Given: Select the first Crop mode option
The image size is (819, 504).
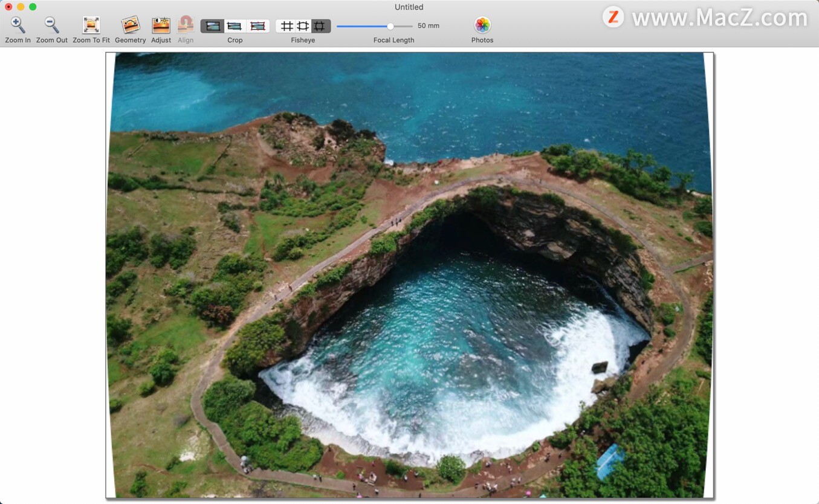Looking at the screenshot, I should (x=212, y=26).
